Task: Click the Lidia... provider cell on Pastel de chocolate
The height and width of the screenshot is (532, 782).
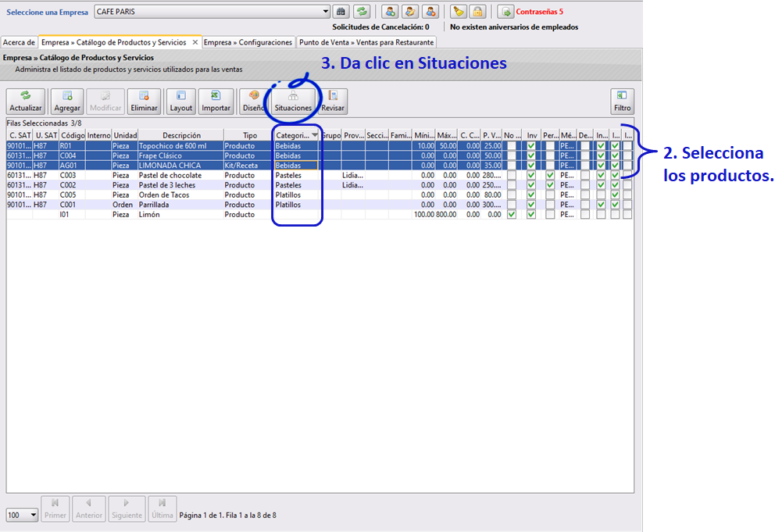Action: point(353,176)
